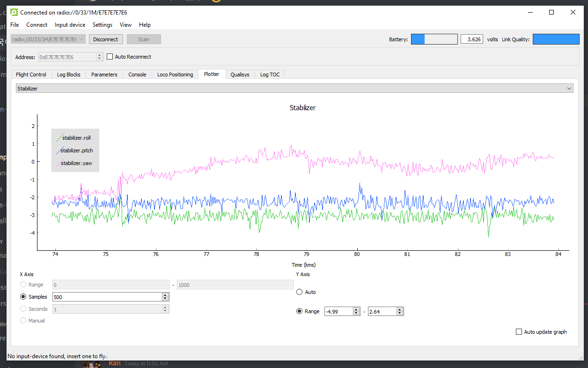Click the Samples value input field
Screen dimensions: 588x368
107,297
